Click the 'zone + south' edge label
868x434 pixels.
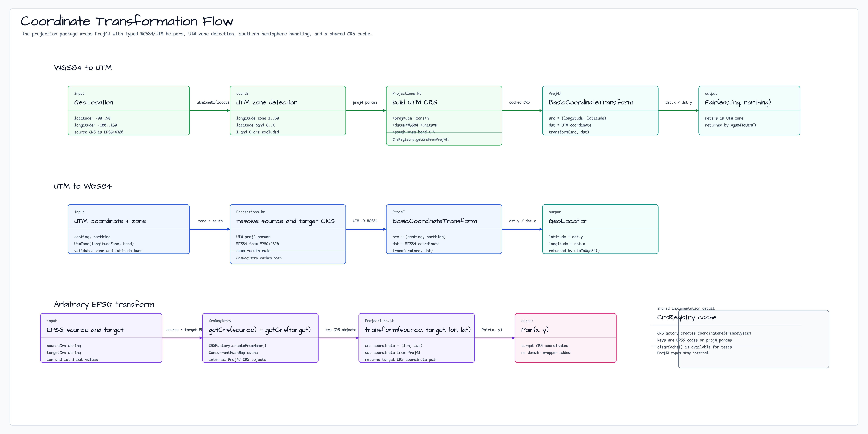click(210, 221)
